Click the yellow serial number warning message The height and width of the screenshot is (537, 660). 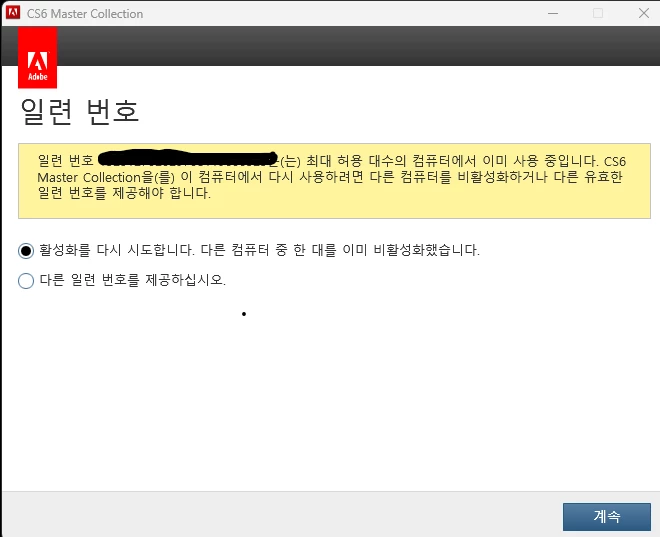click(x=334, y=181)
